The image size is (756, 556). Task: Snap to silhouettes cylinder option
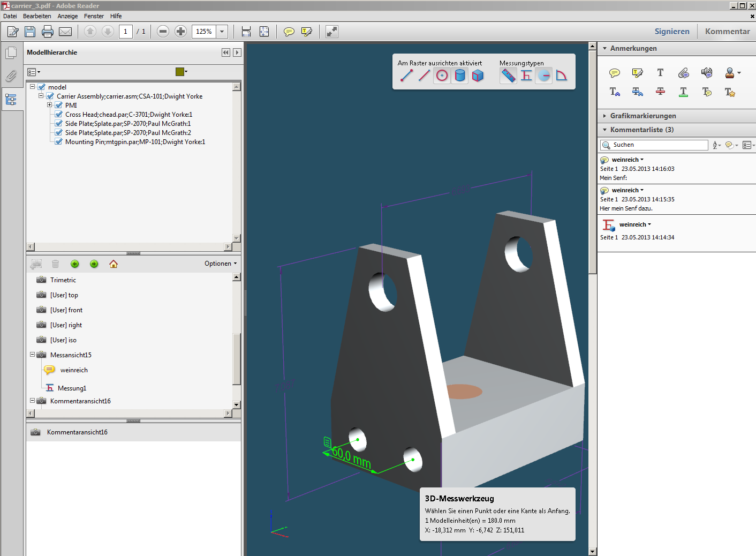pyautogui.click(x=460, y=76)
